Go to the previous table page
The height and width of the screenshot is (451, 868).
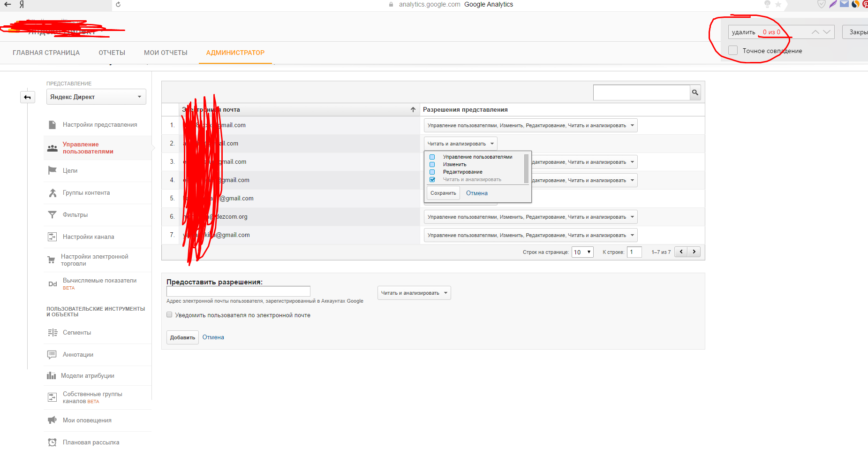click(x=681, y=252)
